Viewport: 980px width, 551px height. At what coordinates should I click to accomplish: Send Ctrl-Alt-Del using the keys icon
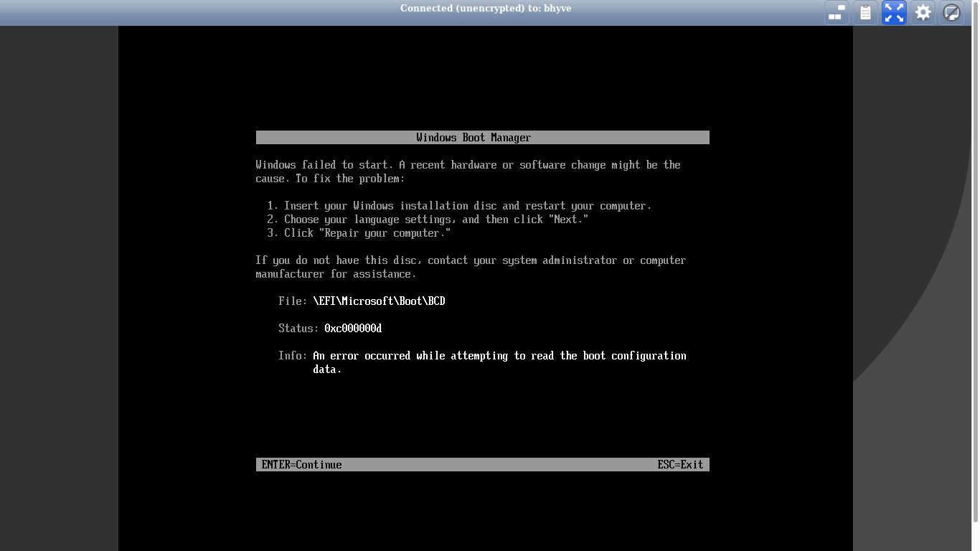tap(837, 12)
